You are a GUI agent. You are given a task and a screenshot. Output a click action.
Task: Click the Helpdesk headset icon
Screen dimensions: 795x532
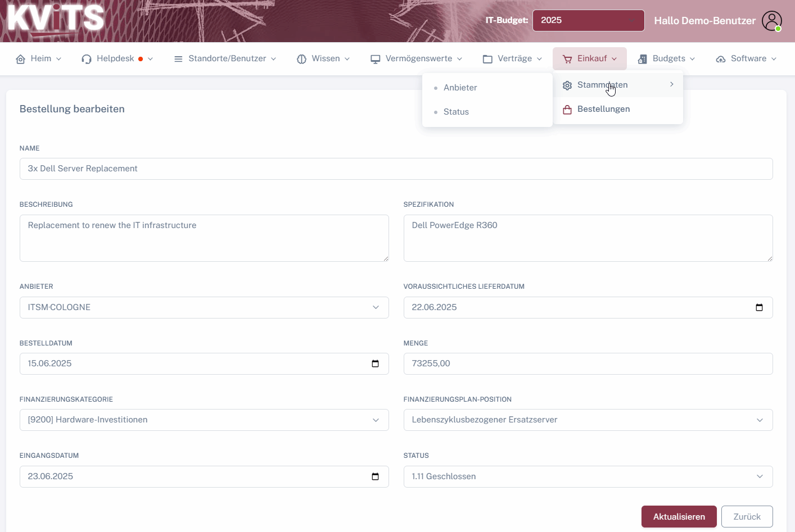click(x=87, y=59)
